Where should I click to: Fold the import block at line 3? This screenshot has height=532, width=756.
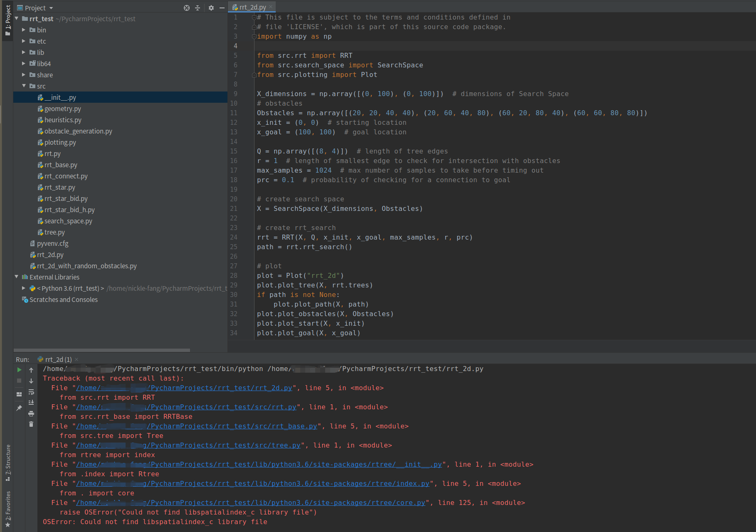pyautogui.click(x=254, y=37)
